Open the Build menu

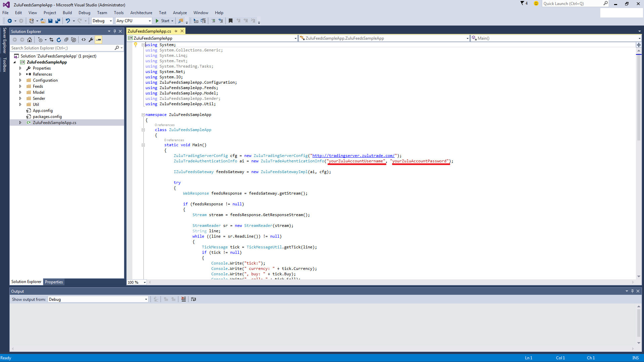[x=67, y=13]
